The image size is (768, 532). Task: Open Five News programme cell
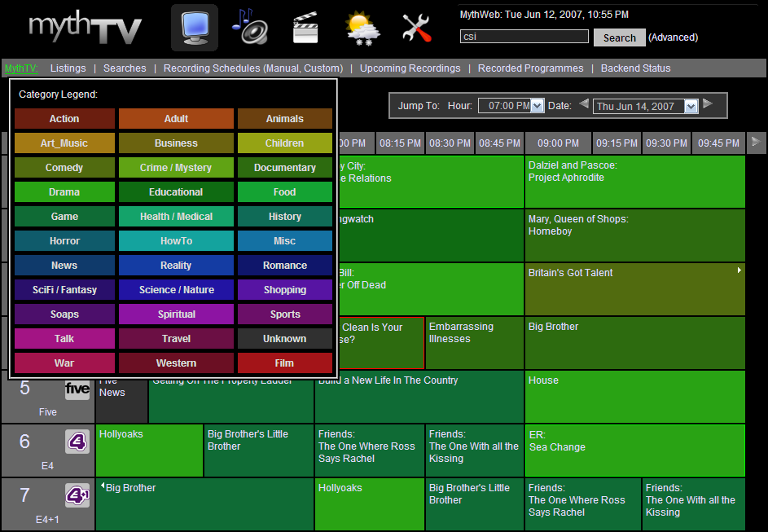[122, 401]
